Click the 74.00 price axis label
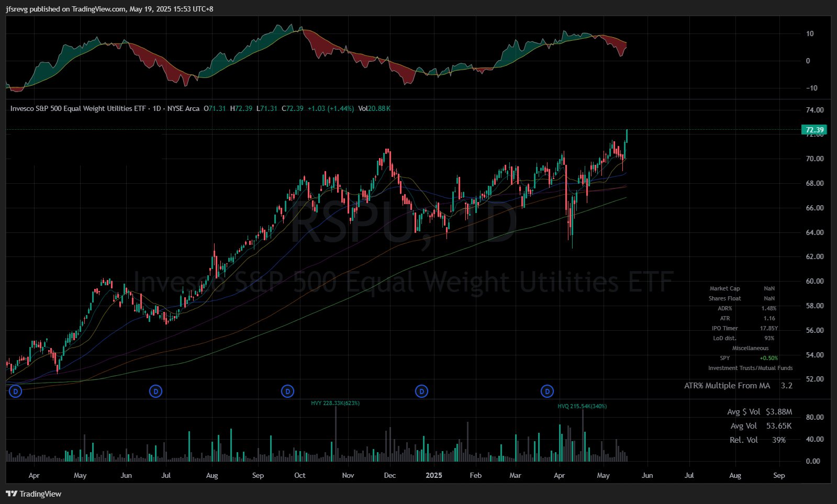Viewport: 837px width, 504px height. point(814,110)
